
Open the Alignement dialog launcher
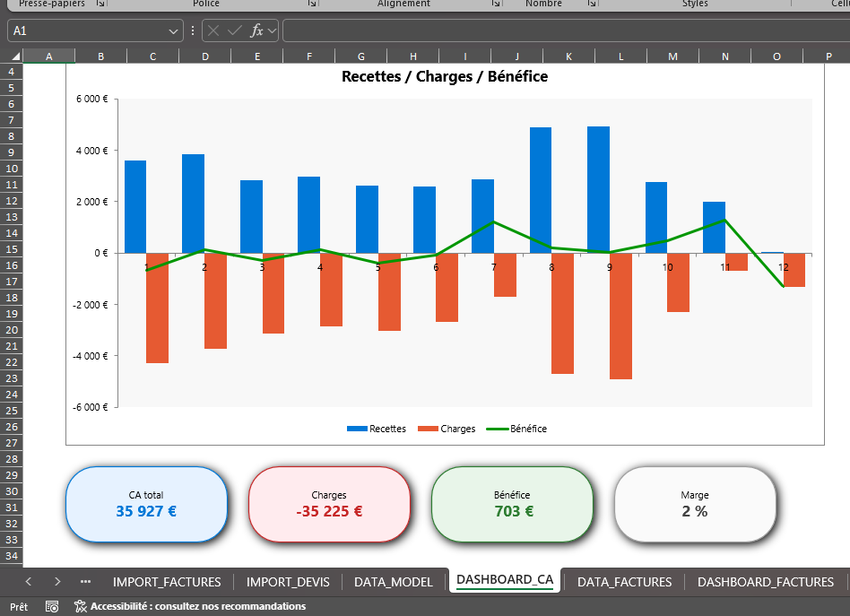pyautogui.click(x=495, y=4)
